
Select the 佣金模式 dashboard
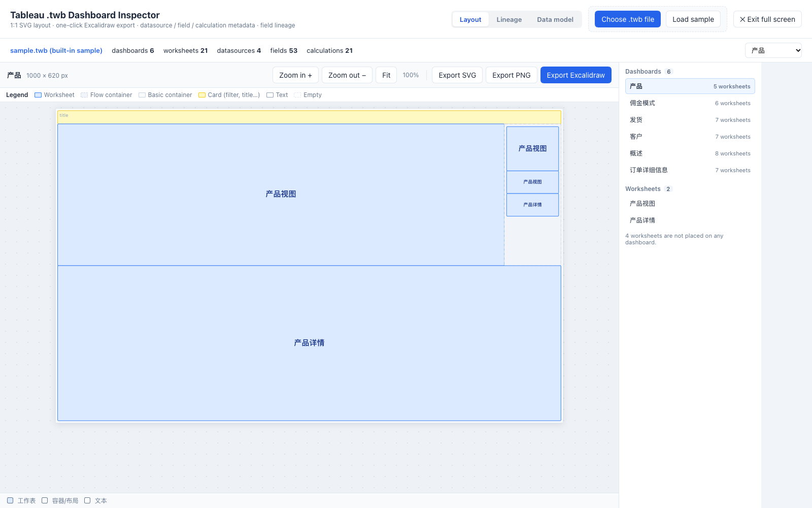click(x=690, y=103)
